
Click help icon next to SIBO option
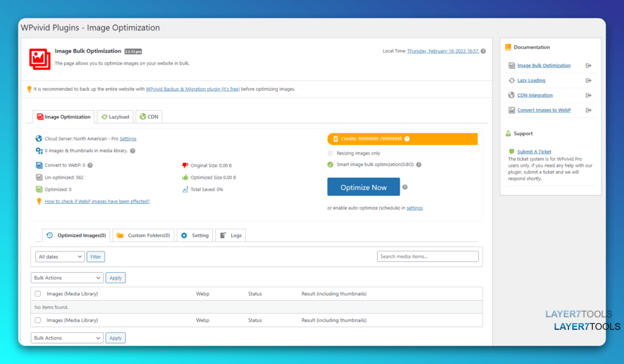pyautogui.click(x=419, y=164)
